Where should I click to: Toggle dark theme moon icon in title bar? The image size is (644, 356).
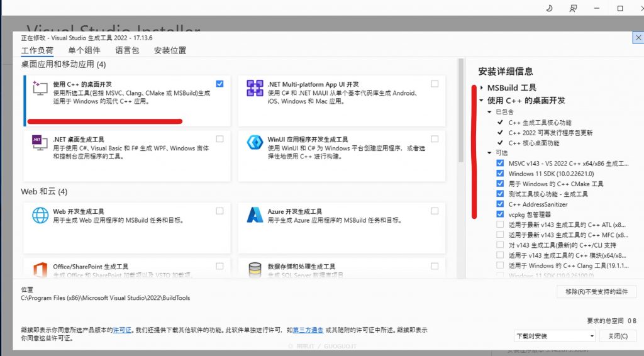click(x=549, y=8)
